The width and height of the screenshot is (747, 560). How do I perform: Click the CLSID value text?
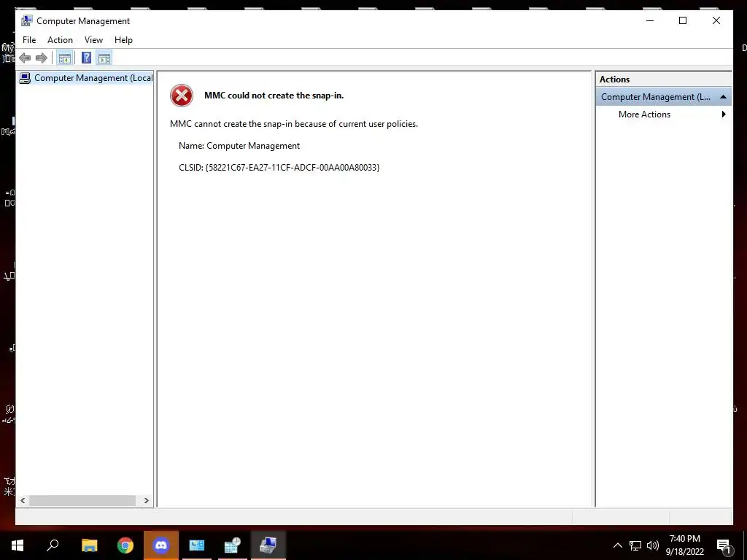point(292,167)
